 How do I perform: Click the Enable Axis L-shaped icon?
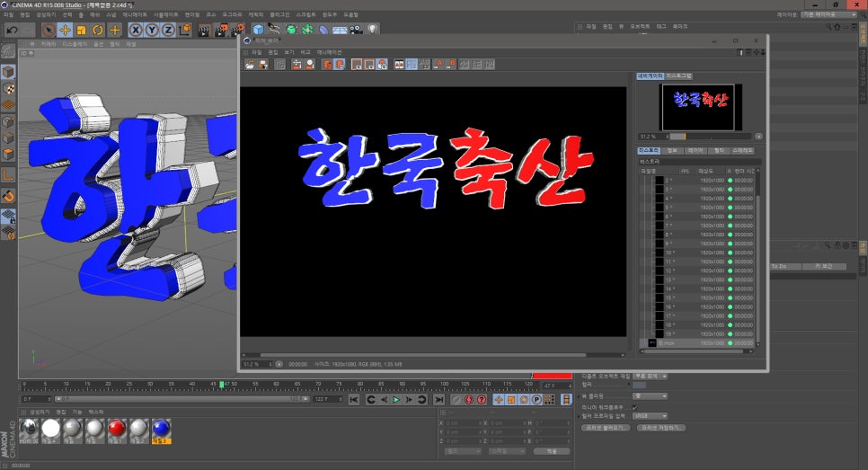(x=8, y=175)
